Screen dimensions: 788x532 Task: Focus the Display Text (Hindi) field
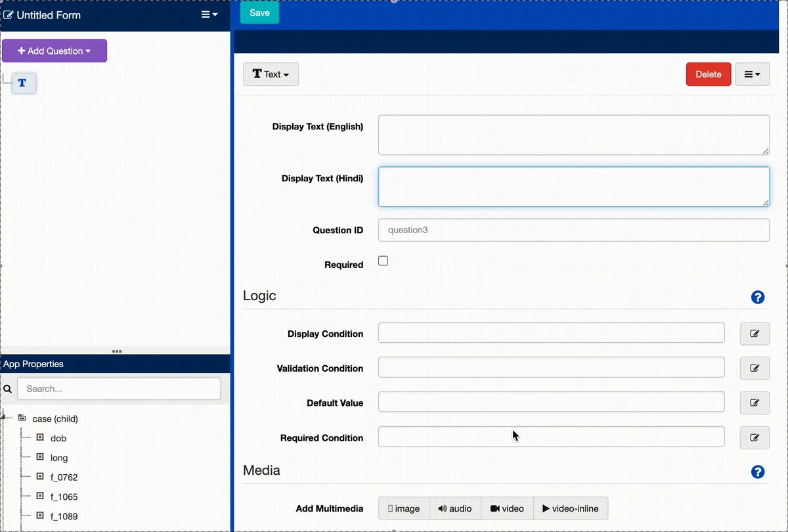(x=574, y=187)
